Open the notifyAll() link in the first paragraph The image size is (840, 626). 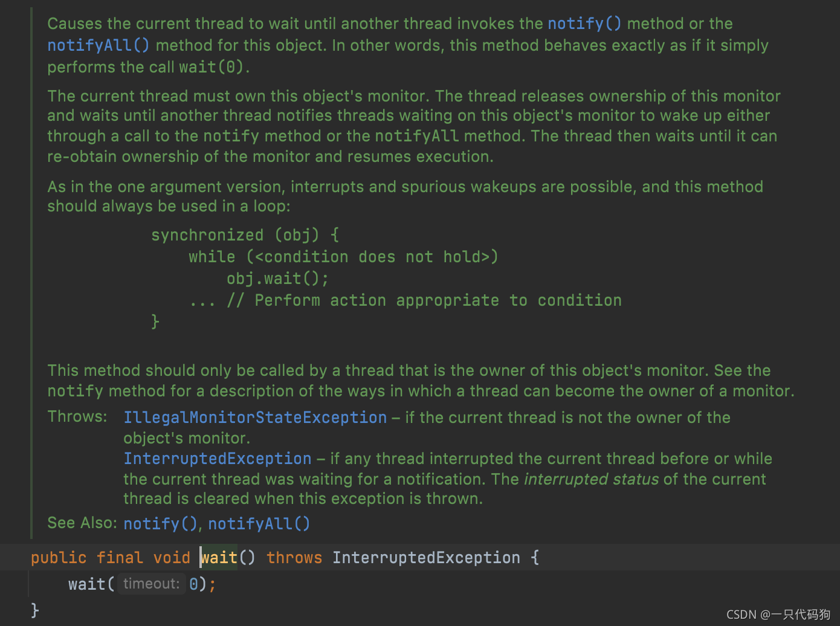tap(99, 45)
